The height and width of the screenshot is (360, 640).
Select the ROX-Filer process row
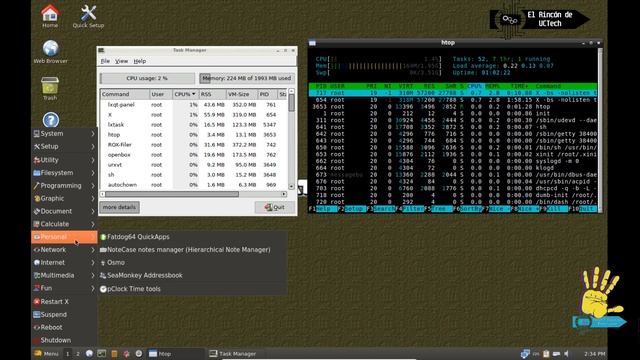click(x=194, y=144)
